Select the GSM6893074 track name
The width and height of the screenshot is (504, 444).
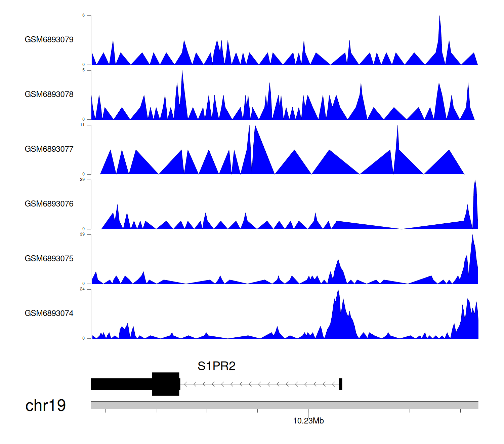click(x=49, y=313)
